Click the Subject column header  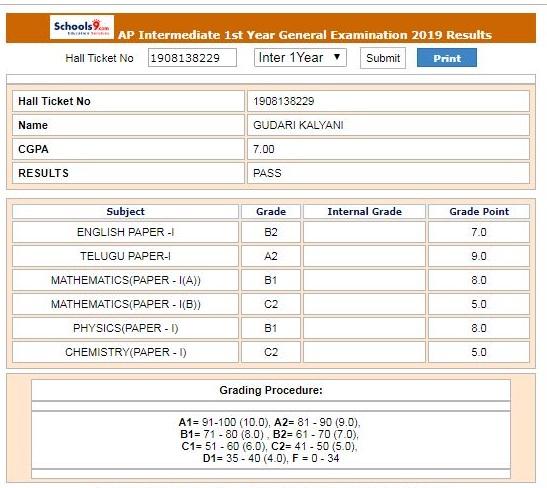125,211
